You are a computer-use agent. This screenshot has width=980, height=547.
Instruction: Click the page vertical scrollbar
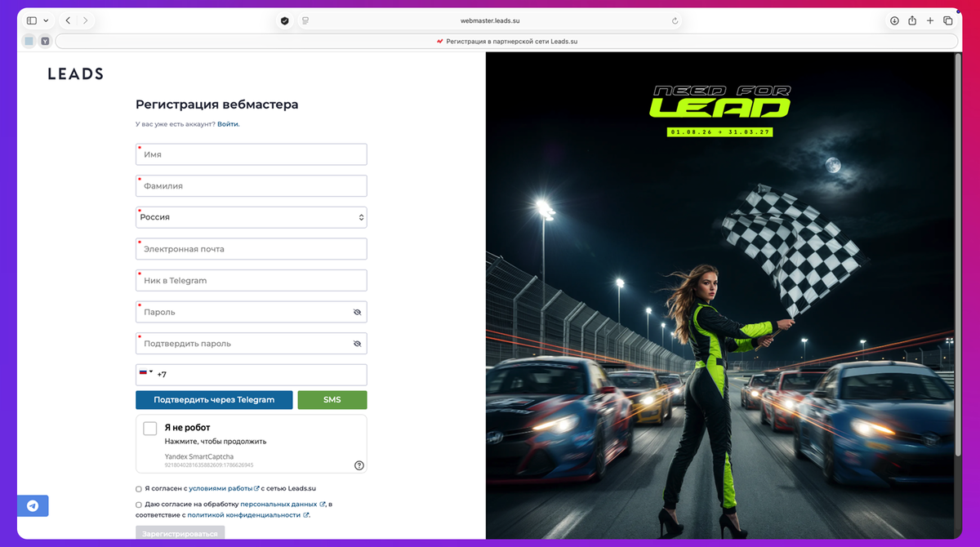[959, 253]
